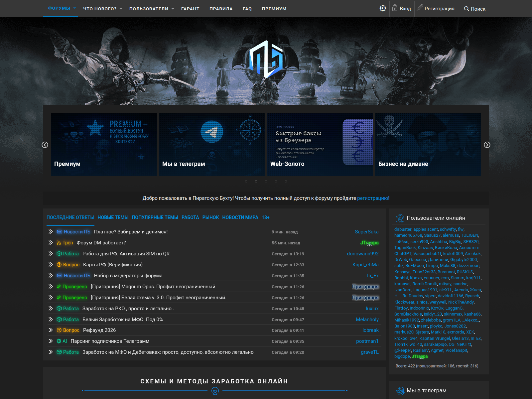The image size is (532, 399).
Task: Open the Премиум menu item
Action: [x=274, y=9]
